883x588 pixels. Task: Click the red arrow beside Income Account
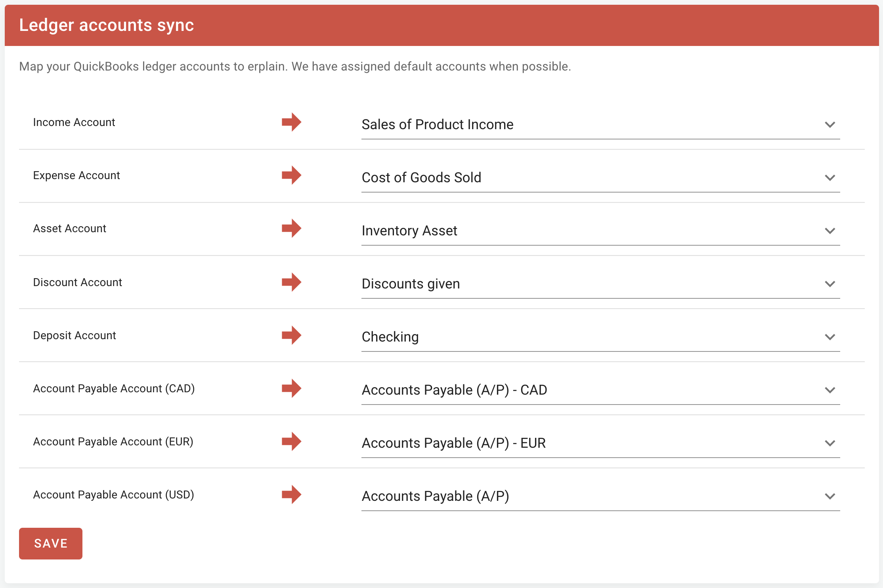[x=291, y=122]
